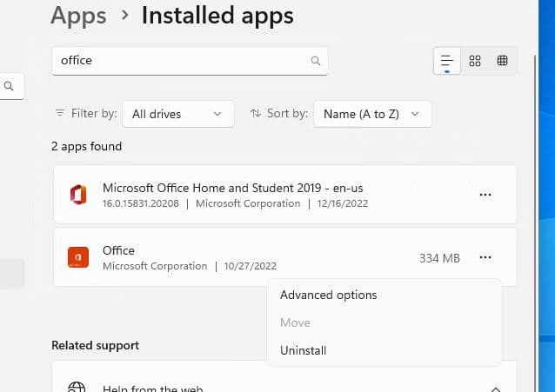Switch to the table view layout icon
This screenshot has width=555, height=392.
502,61
